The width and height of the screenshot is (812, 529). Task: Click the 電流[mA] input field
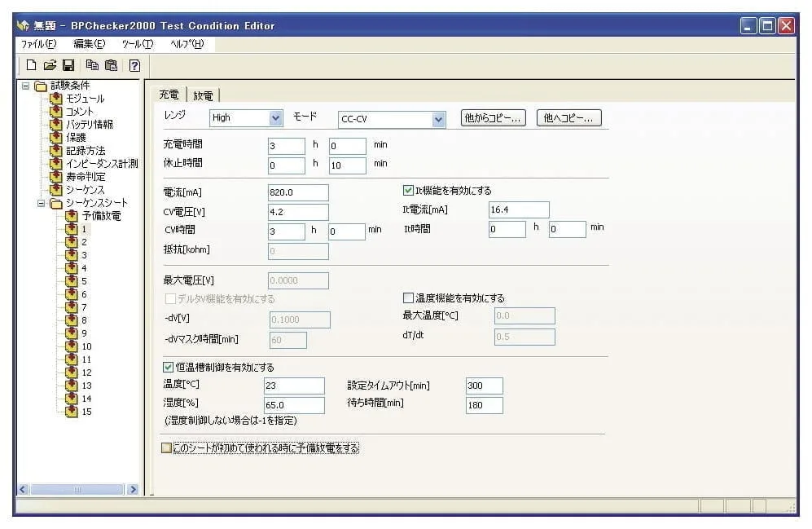pos(298,192)
